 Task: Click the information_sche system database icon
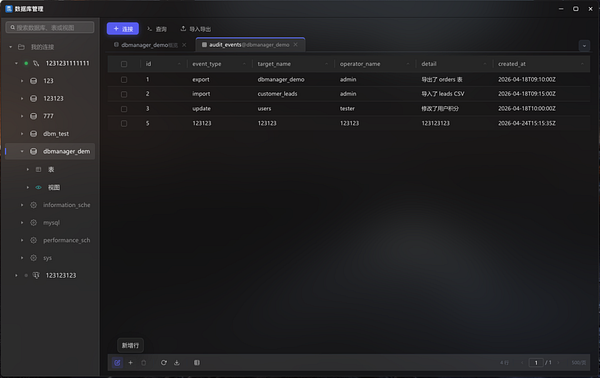pos(34,205)
